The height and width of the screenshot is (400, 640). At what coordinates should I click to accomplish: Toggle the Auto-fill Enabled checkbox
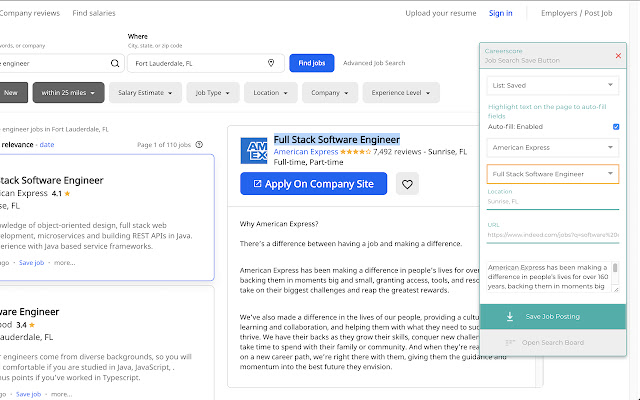(616, 127)
